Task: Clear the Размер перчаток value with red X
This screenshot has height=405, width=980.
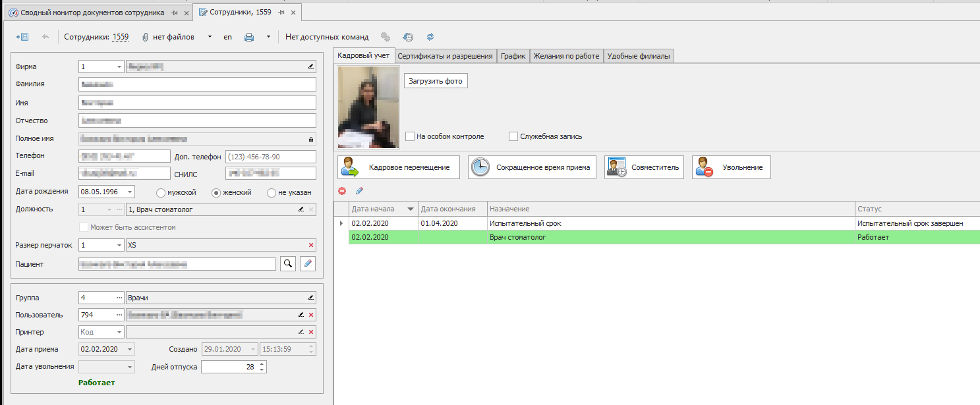Action: click(311, 245)
